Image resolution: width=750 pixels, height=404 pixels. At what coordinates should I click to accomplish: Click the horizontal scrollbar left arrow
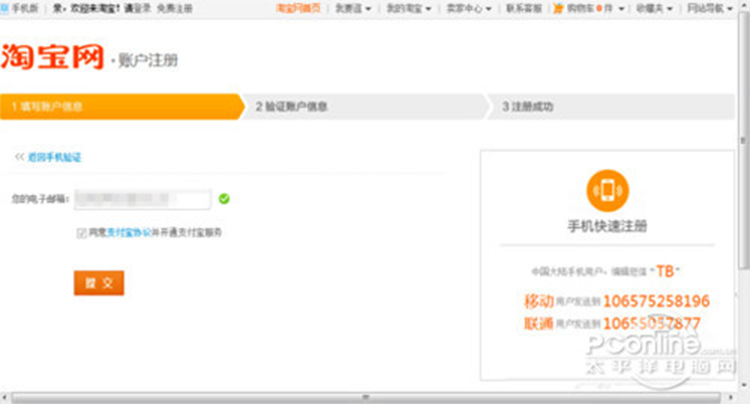(x=4, y=398)
